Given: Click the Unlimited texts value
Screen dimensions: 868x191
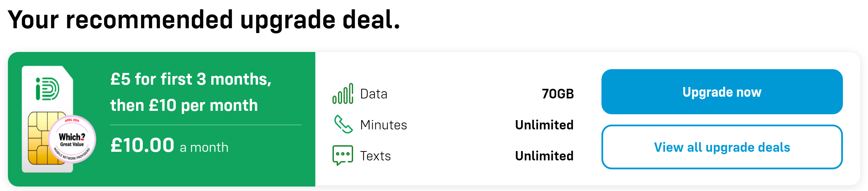Looking at the screenshot, I should click(544, 156).
